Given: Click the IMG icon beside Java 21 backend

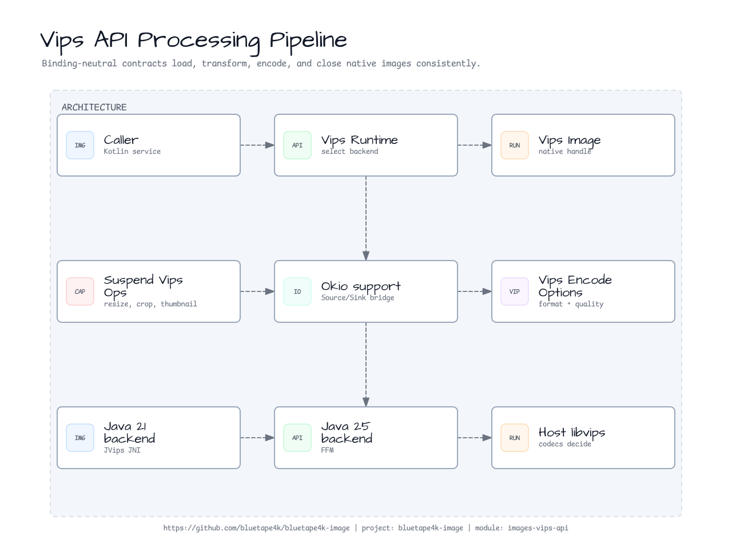Looking at the screenshot, I should (x=80, y=438).
